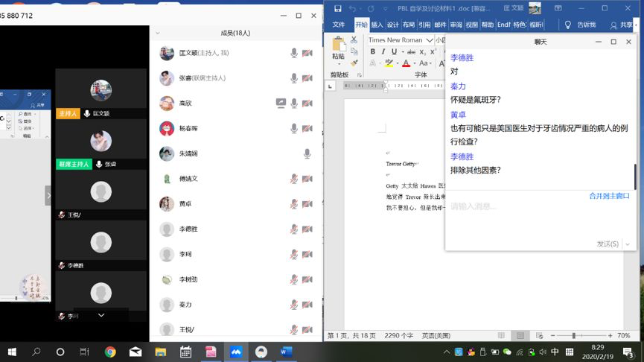Open the Times New Roman font dropdown
The height and width of the screenshot is (362, 644).
click(429, 40)
